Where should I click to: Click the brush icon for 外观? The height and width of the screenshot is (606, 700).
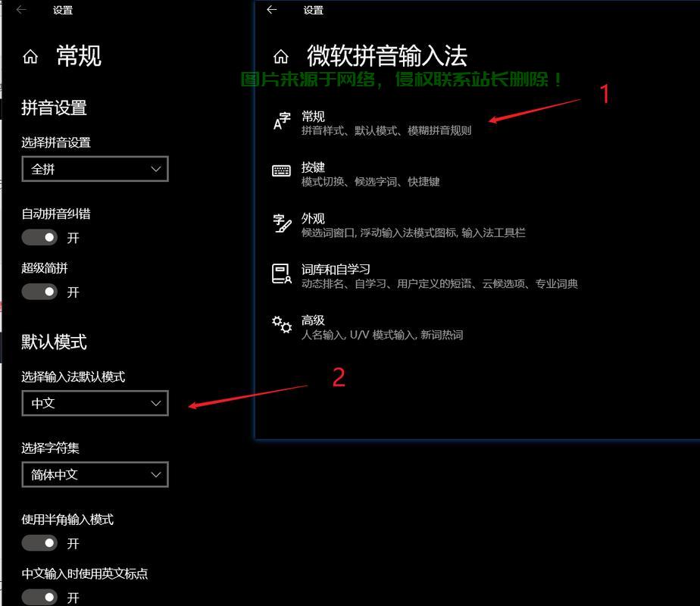pos(282,223)
